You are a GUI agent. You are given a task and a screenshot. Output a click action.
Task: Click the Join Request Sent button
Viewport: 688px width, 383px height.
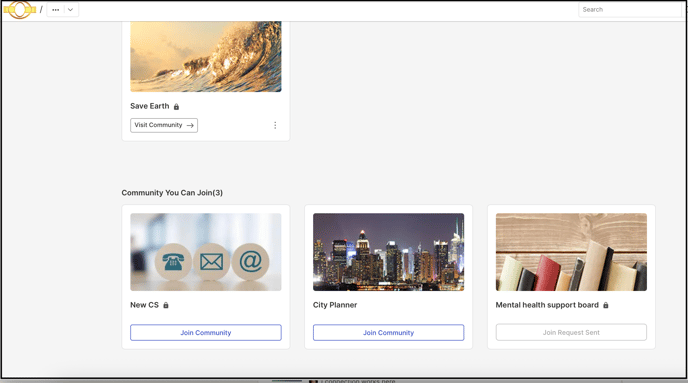pos(571,333)
